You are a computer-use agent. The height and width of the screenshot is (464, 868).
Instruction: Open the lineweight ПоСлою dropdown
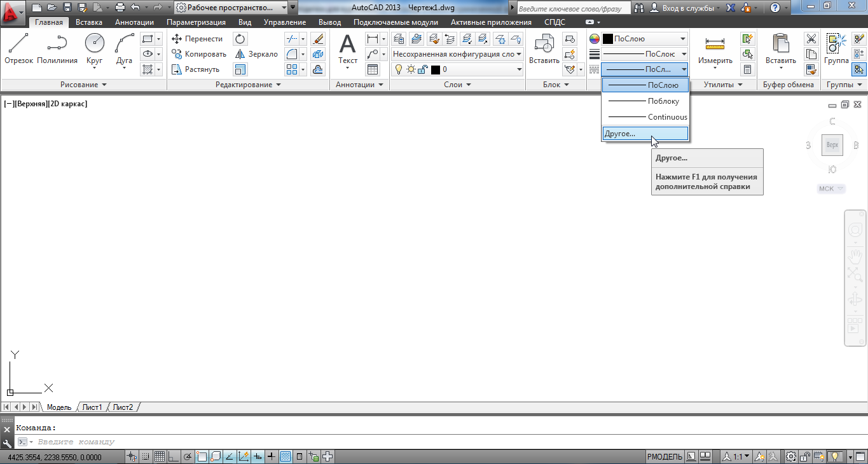tap(683, 54)
